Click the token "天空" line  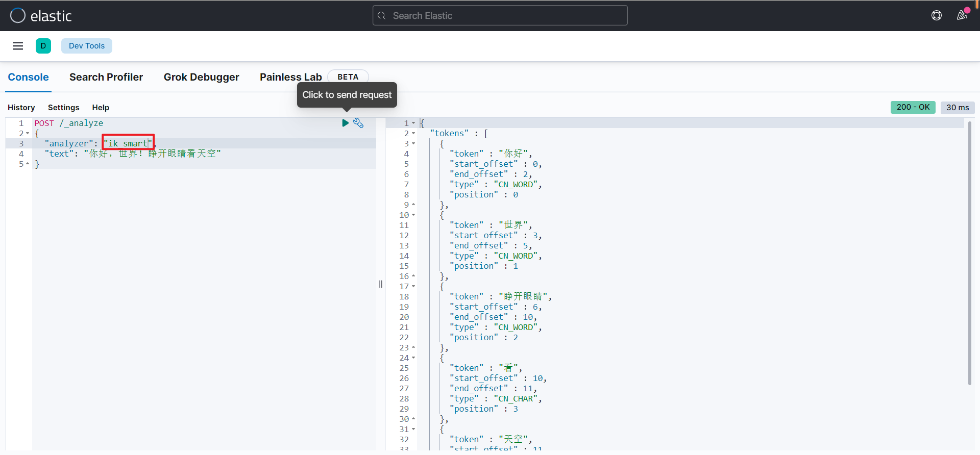coord(491,439)
